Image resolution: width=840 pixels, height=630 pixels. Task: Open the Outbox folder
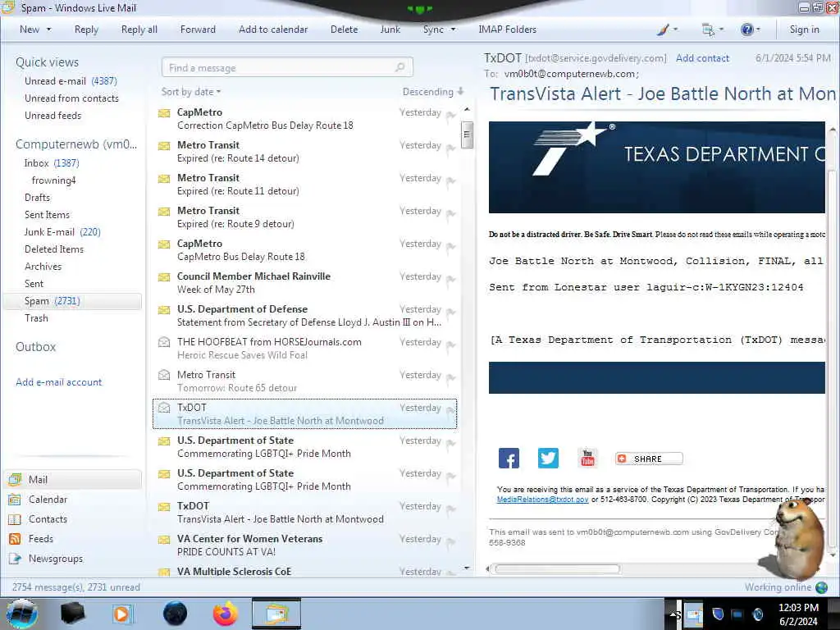[x=35, y=347]
